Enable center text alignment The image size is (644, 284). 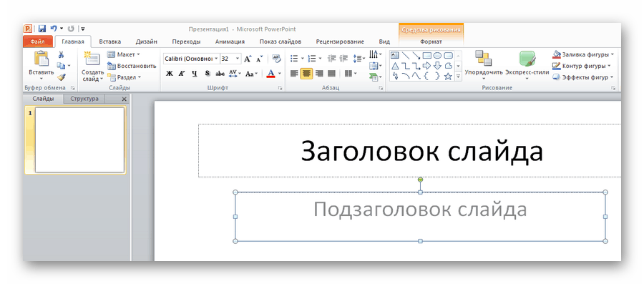(x=306, y=74)
